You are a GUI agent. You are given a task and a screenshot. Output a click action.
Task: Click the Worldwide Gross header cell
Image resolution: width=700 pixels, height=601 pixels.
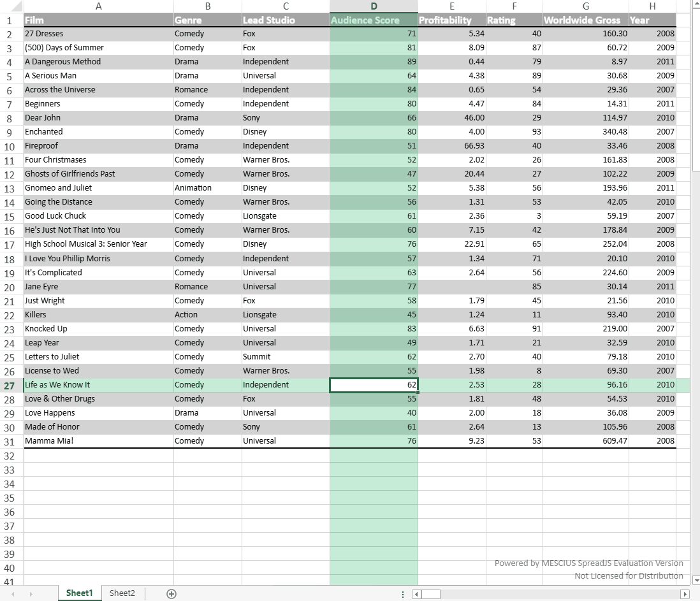pyautogui.click(x=586, y=20)
